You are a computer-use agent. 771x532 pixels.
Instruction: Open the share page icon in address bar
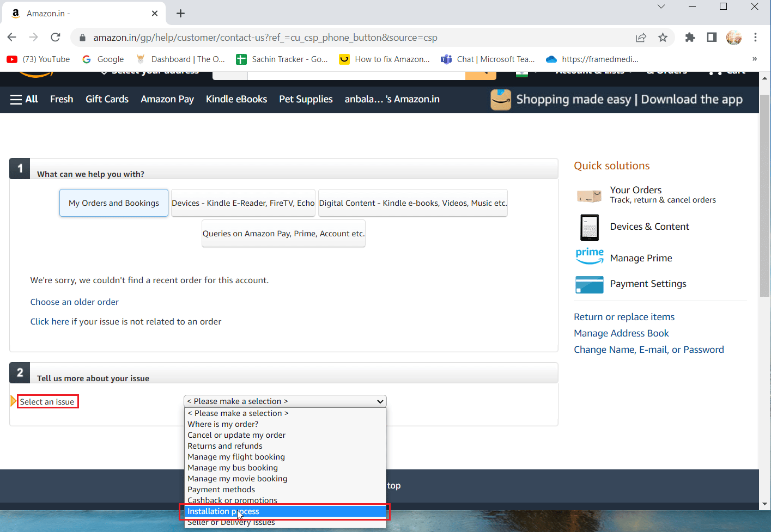click(x=641, y=38)
